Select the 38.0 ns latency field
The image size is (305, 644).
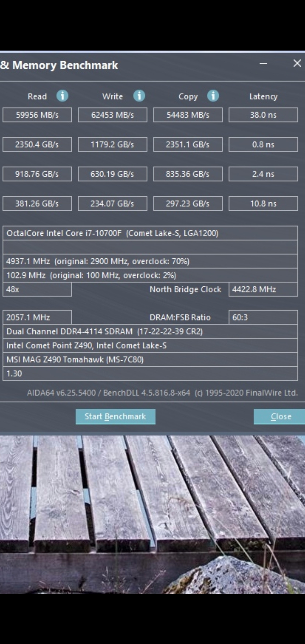[x=263, y=115]
